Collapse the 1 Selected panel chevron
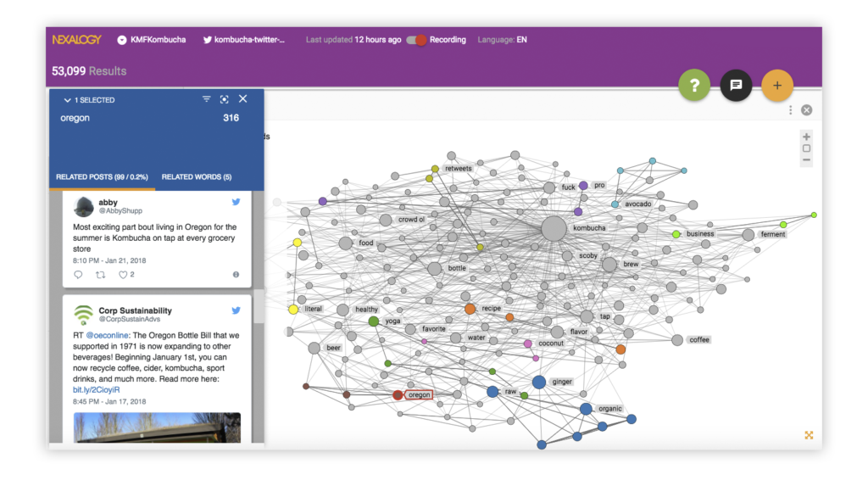This screenshot has height=486, width=868. point(66,100)
